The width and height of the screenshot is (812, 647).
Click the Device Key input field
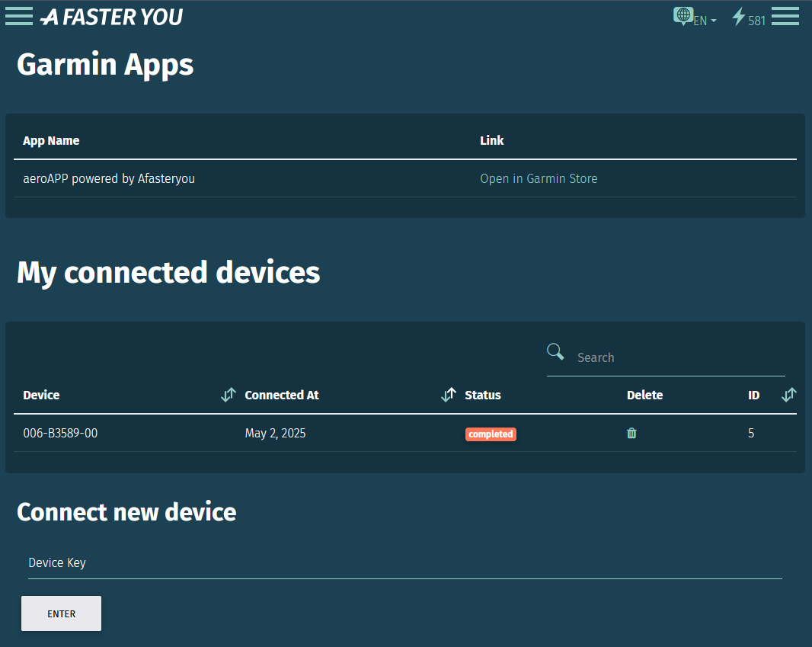[x=405, y=563]
